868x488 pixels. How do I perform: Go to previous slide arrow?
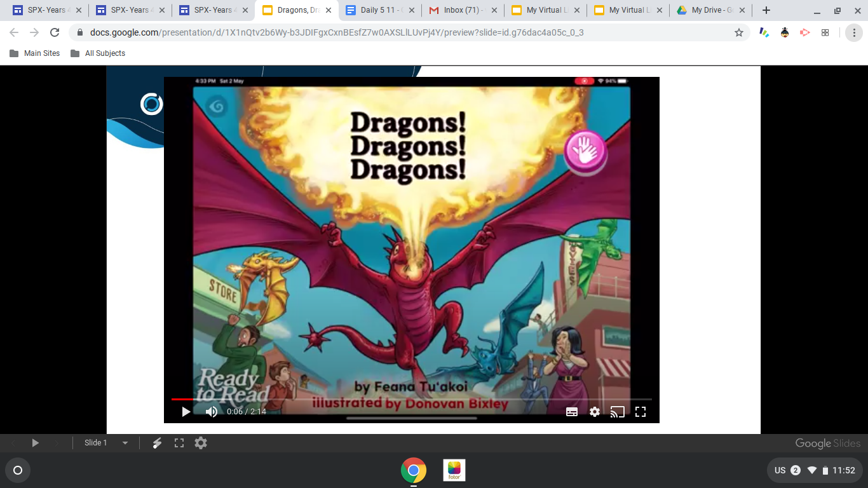13,443
